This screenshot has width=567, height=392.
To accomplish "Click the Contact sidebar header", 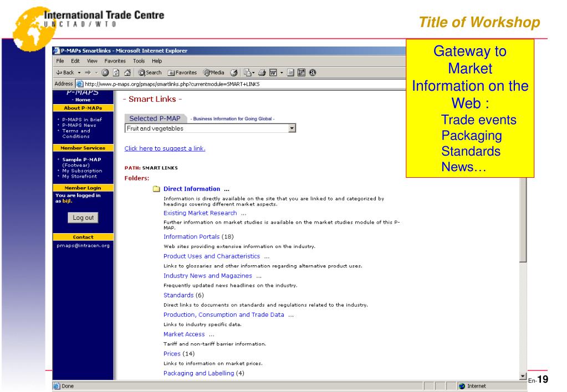I will [83, 238].
